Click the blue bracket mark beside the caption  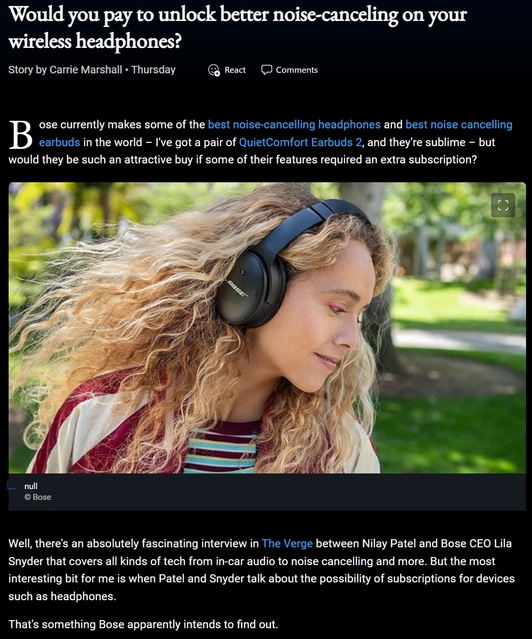click(12, 485)
